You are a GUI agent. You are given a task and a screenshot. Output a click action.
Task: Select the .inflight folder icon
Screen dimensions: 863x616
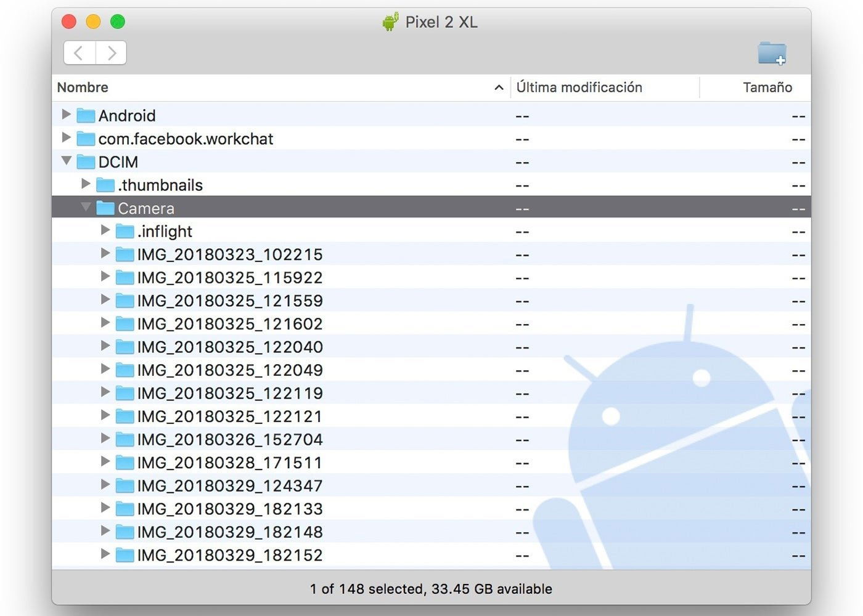click(x=125, y=231)
